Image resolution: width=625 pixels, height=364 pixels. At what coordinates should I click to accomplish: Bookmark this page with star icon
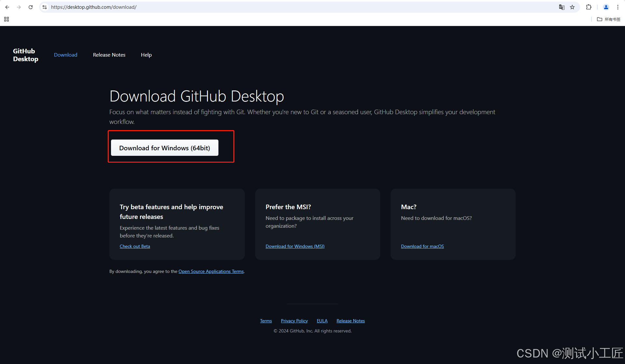point(572,7)
